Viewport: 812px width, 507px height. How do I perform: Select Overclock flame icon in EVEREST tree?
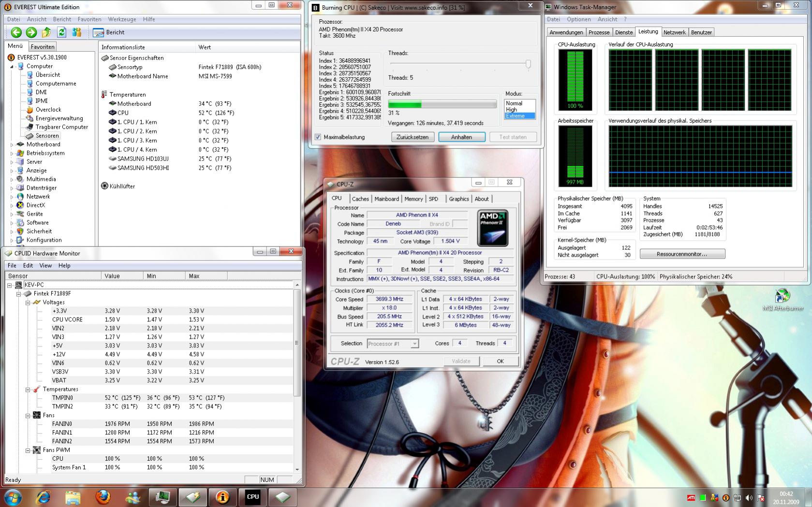coord(30,110)
